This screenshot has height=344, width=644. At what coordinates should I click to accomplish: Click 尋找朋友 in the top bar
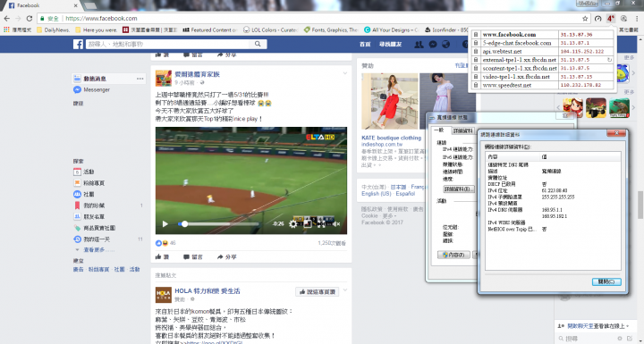390,45
